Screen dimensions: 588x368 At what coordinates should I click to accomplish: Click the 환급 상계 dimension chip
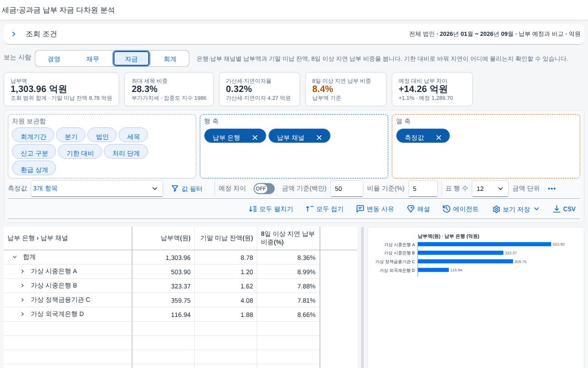point(34,168)
